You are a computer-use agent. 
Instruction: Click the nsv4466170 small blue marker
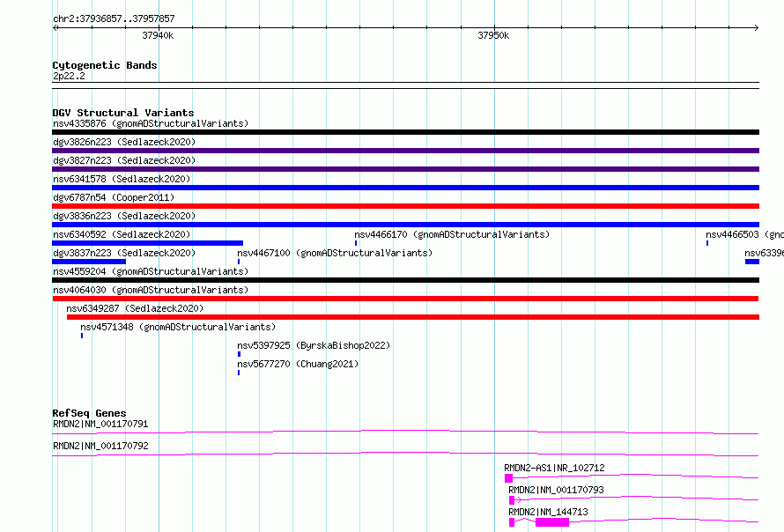[x=356, y=243]
